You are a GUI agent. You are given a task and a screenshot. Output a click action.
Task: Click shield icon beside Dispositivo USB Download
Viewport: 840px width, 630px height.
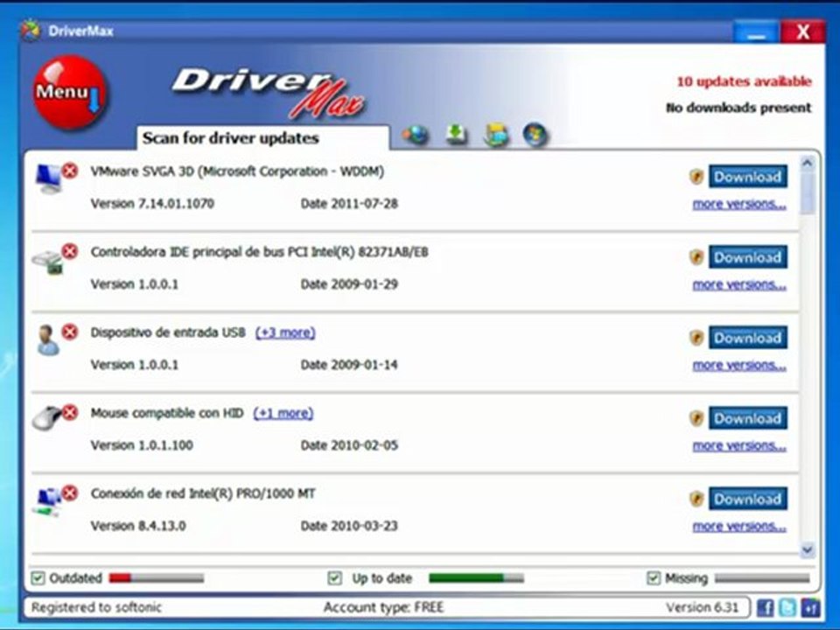(696, 338)
